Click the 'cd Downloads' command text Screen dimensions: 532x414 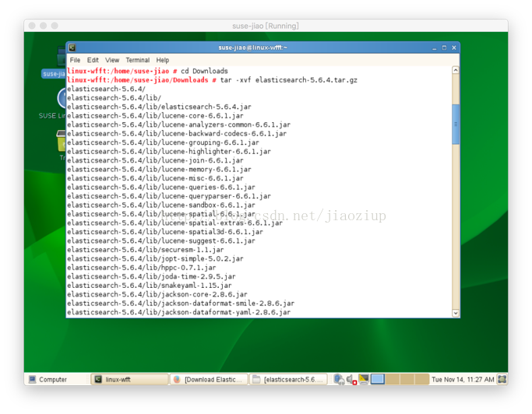204,71
